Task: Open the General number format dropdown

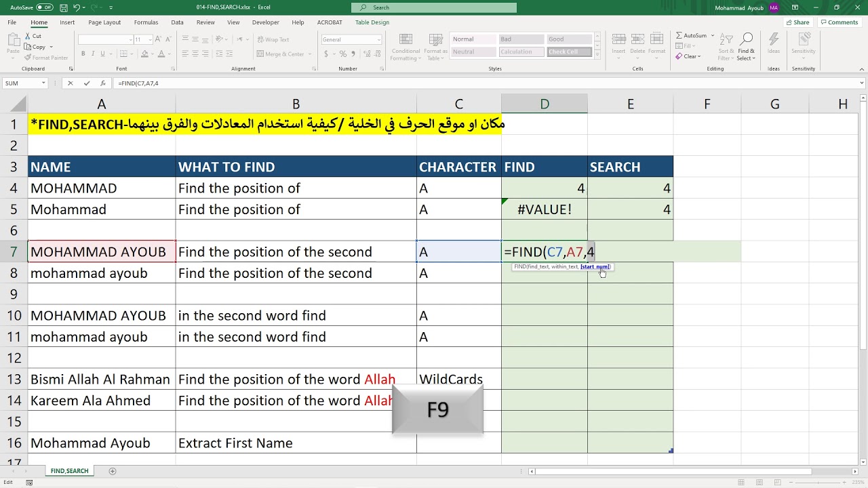Action: pyautogui.click(x=379, y=39)
